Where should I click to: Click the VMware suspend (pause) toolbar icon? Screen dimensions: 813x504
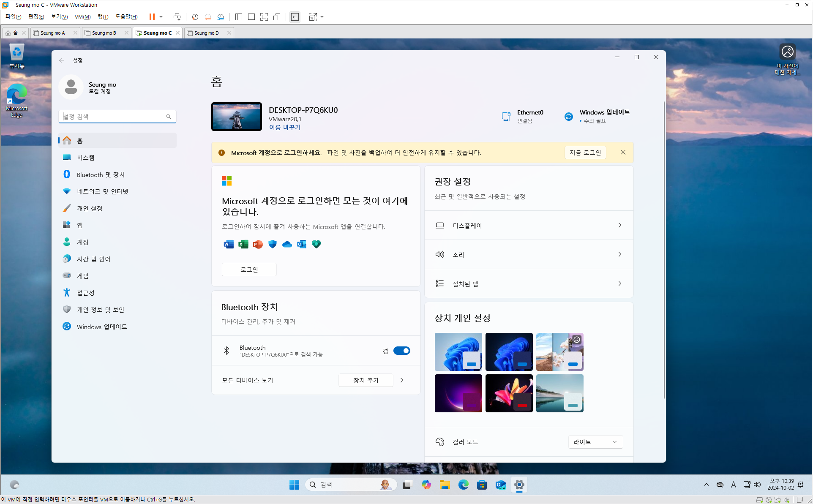click(152, 17)
